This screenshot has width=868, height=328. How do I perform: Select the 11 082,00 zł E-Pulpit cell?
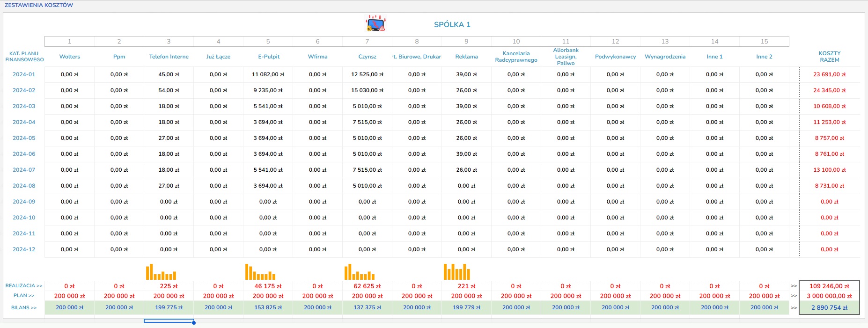click(x=268, y=74)
